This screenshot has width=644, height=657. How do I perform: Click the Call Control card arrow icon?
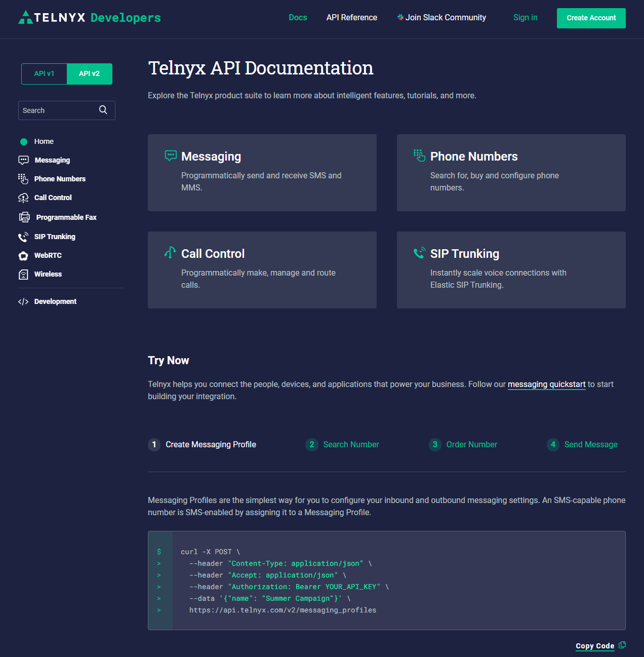(x=170, y=252)
